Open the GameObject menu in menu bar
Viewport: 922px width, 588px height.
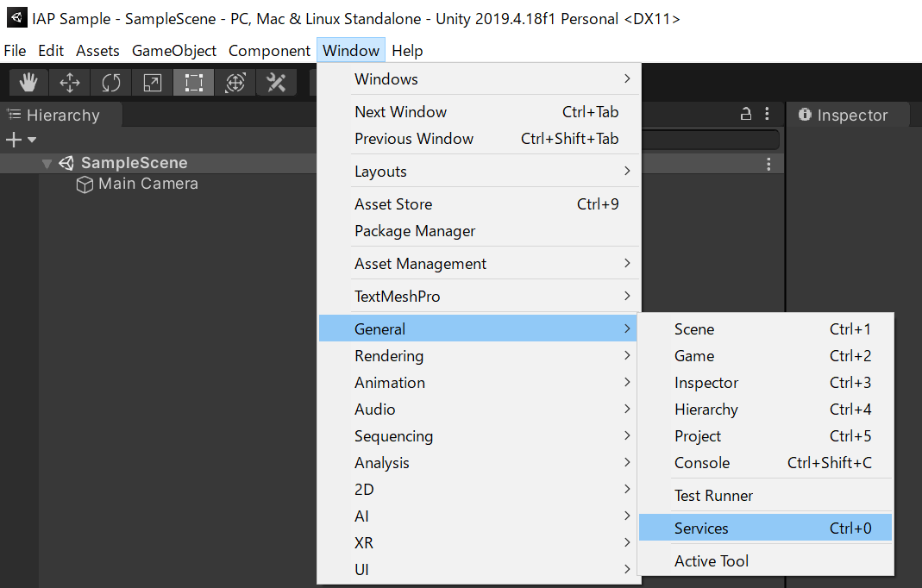[174, 51]
